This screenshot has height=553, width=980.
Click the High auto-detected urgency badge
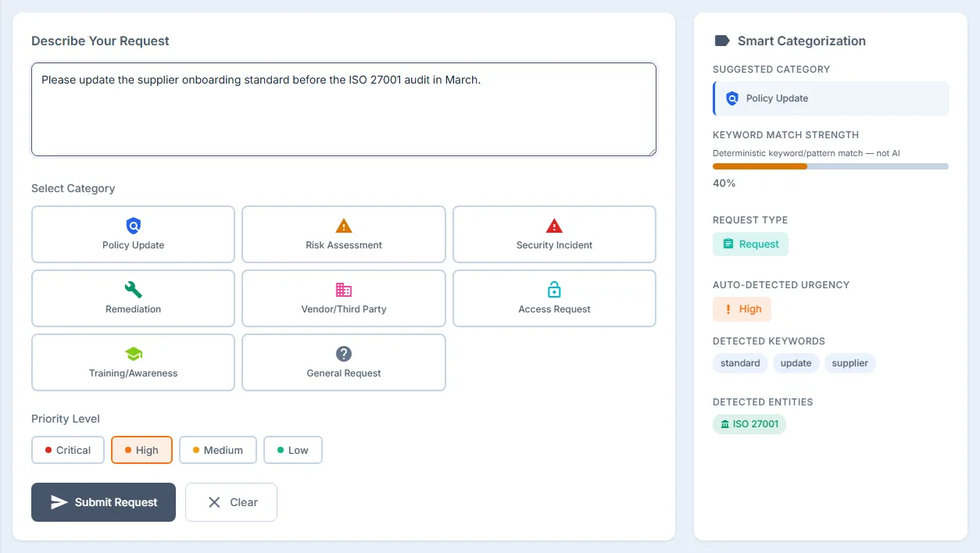(742, 309)
